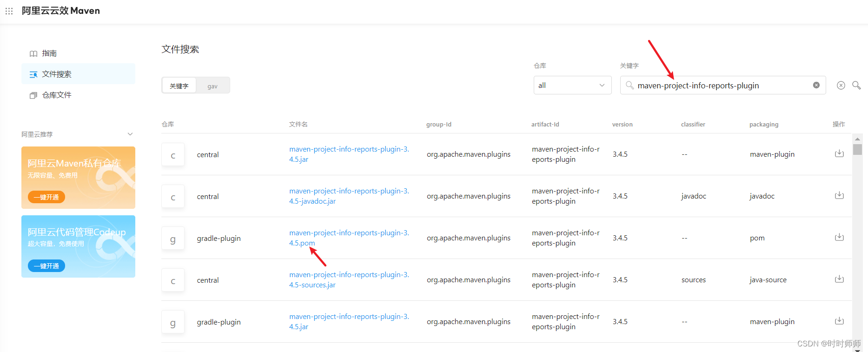This screenshot has width=868, height=352.
Task: Click the scrollbar up arrow of results table
Action: (x=858, y=139)
